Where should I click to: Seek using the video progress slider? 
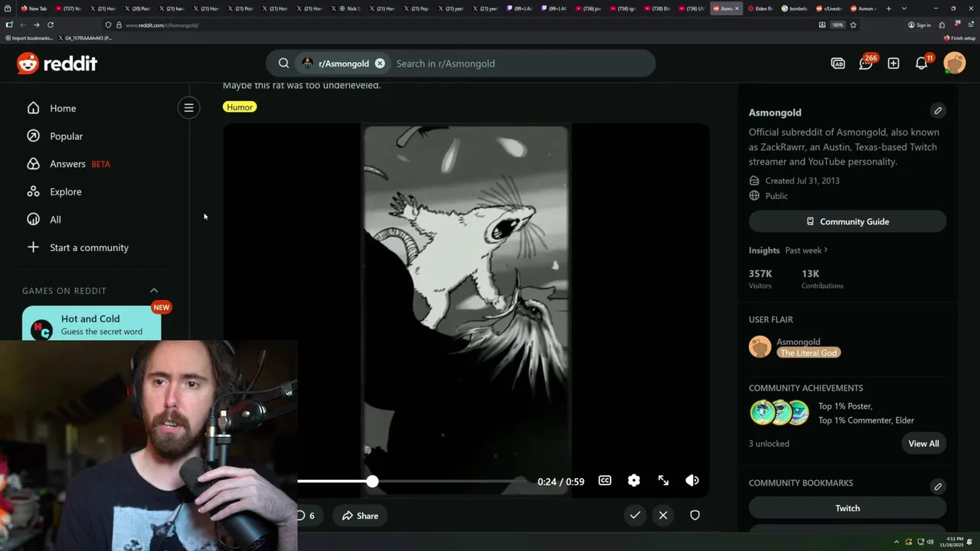[x=372, y=481]
